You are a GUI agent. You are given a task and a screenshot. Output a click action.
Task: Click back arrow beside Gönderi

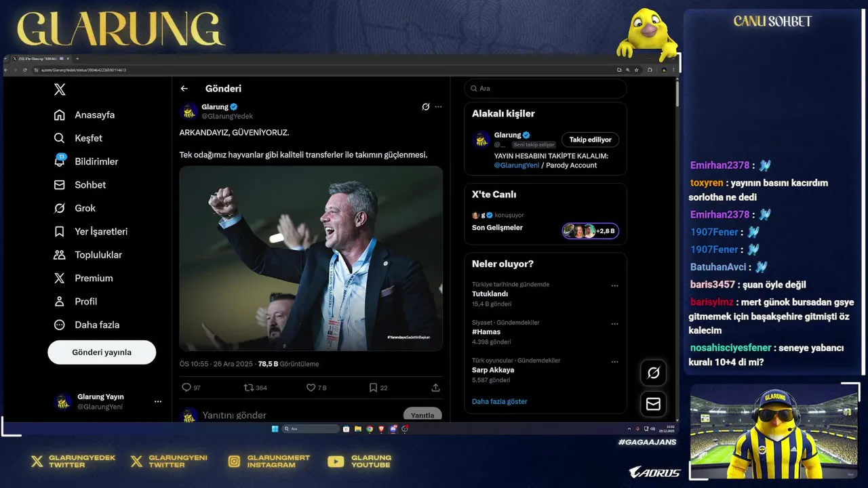click(x=184, y=89)
